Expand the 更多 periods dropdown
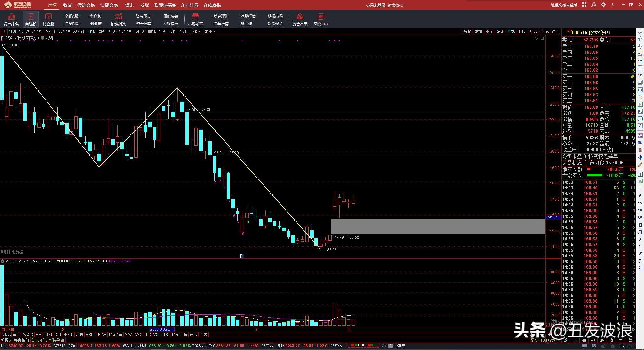The height and width of the screenshot is (350, 644). (x=210, y=31)
